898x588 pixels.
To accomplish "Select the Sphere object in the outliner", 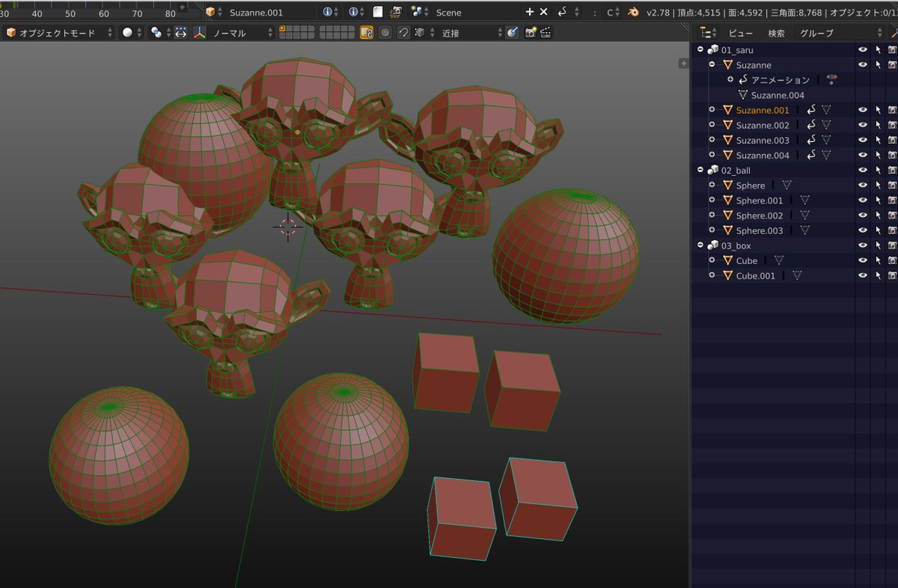I will (x=751, y=186).
